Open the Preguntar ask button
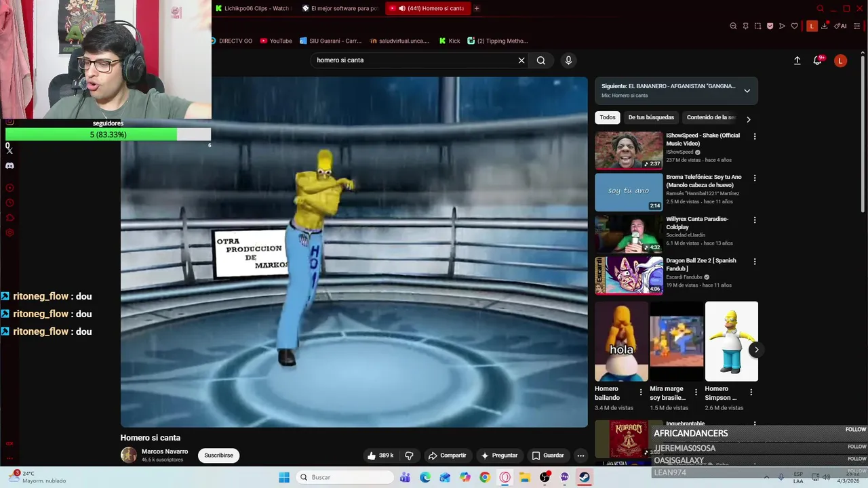 [x=499, y=455]
